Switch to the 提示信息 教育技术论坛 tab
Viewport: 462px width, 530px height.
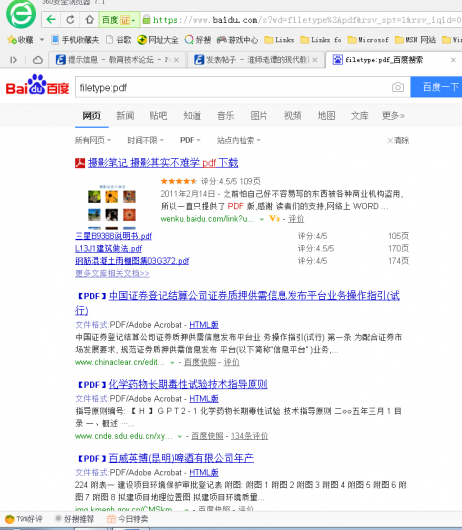point(117,60)
